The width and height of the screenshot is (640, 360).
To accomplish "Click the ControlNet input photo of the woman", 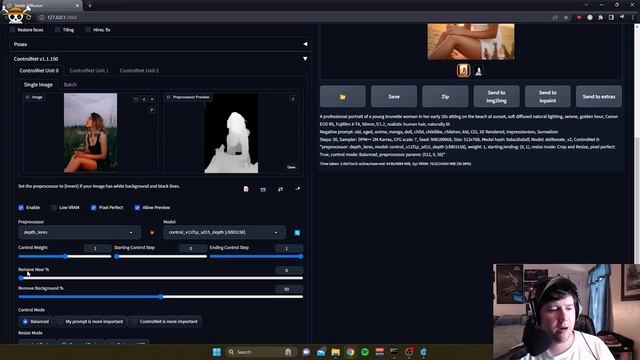I will (x=90, y=133).
